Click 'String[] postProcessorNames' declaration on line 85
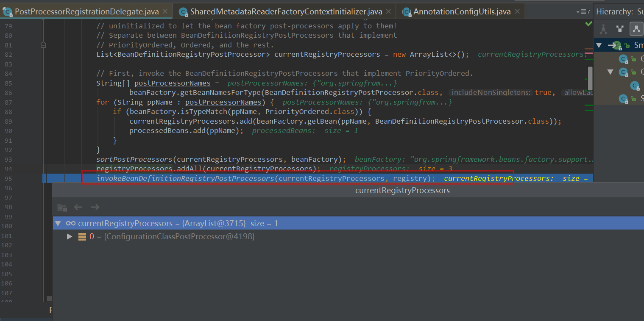 click(x=153, y=83)
